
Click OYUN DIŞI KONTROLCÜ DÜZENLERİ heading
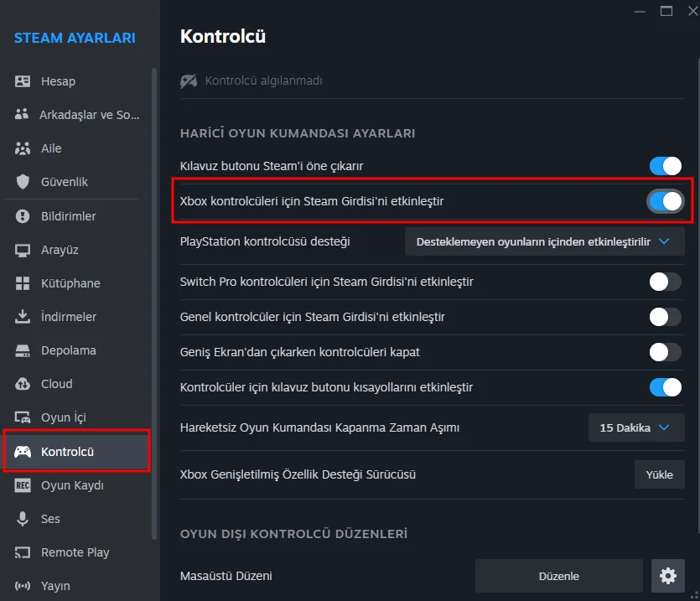(x=293, y=534)
